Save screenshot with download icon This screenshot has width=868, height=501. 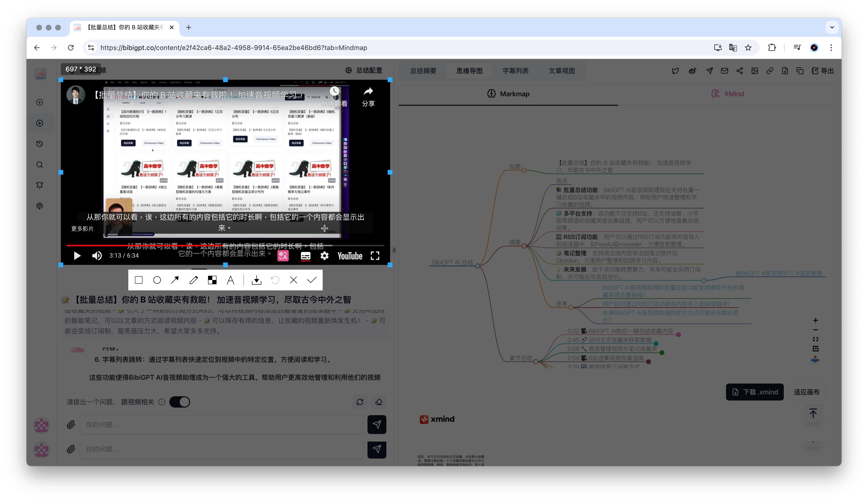[x=256, y=280]
